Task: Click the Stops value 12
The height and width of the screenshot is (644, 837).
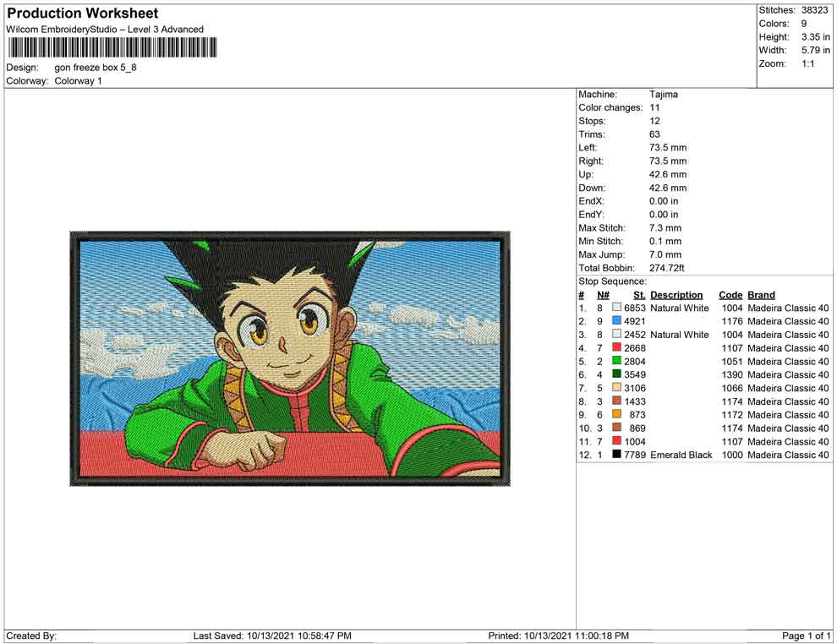Action: pos(654,121)
